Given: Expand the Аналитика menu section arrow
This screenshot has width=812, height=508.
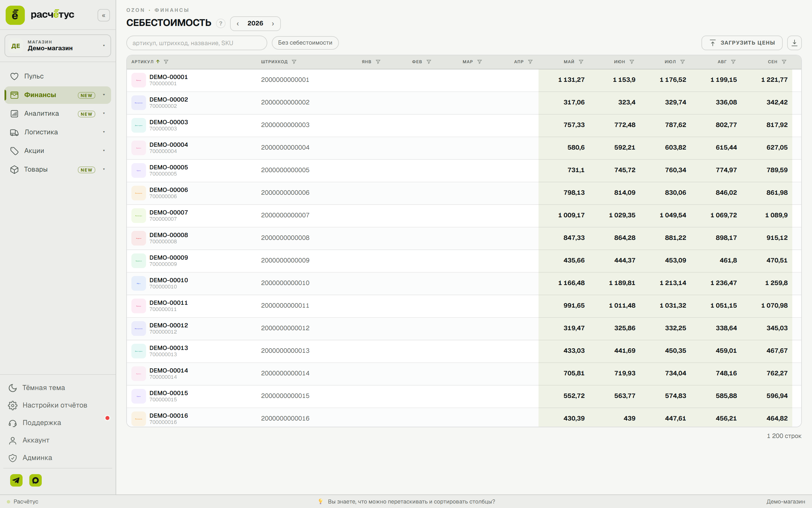Looking at the screenshot, I should [x=104, y=113].
